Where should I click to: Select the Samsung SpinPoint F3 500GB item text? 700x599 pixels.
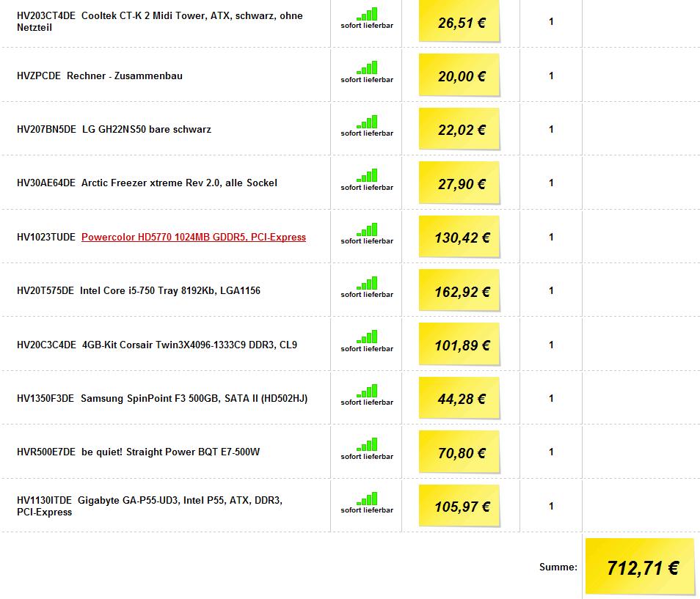tap(194, 398)
